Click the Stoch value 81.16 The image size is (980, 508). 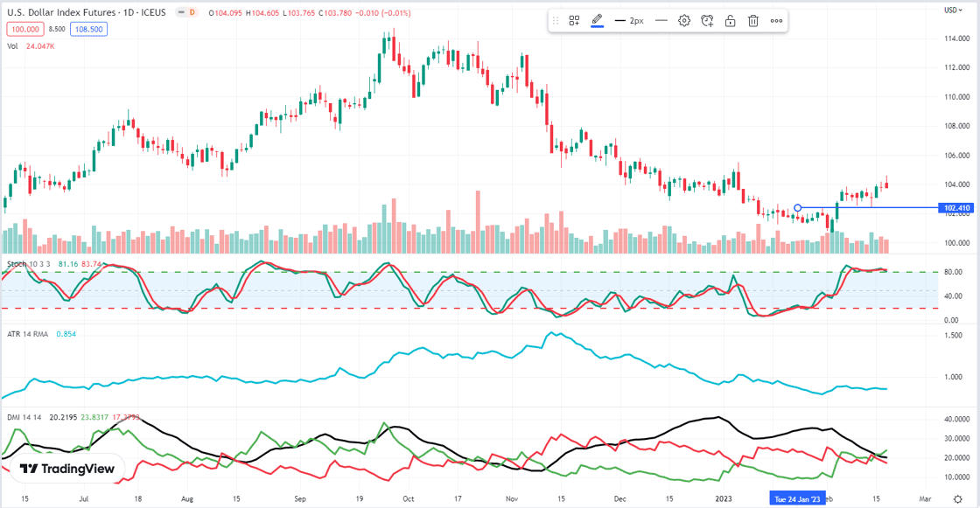[x=68, y=264]
